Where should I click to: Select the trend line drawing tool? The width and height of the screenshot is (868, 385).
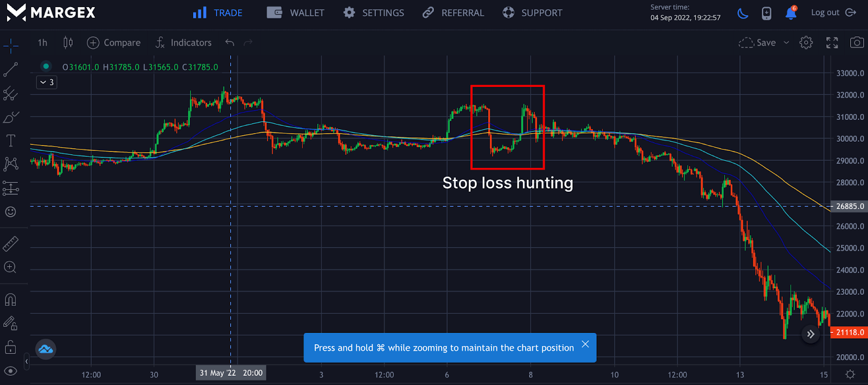click(11, 70)
